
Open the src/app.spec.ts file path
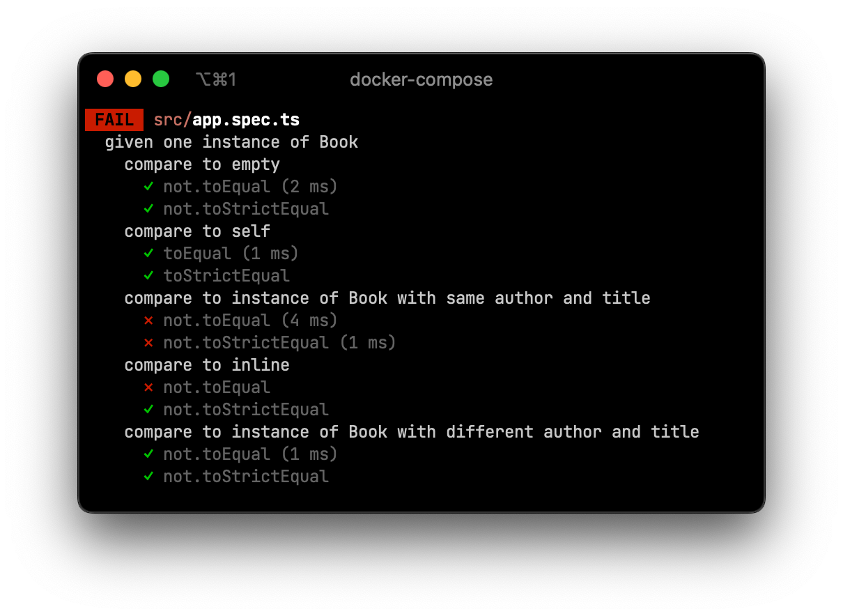(227, 120)
